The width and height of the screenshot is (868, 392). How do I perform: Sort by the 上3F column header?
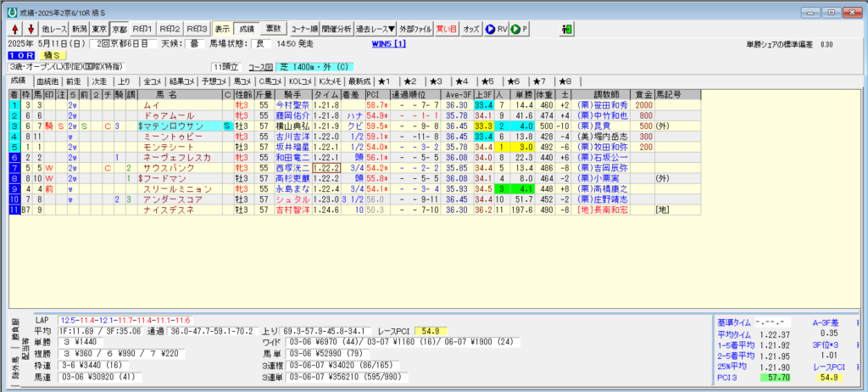click(483, 95)
